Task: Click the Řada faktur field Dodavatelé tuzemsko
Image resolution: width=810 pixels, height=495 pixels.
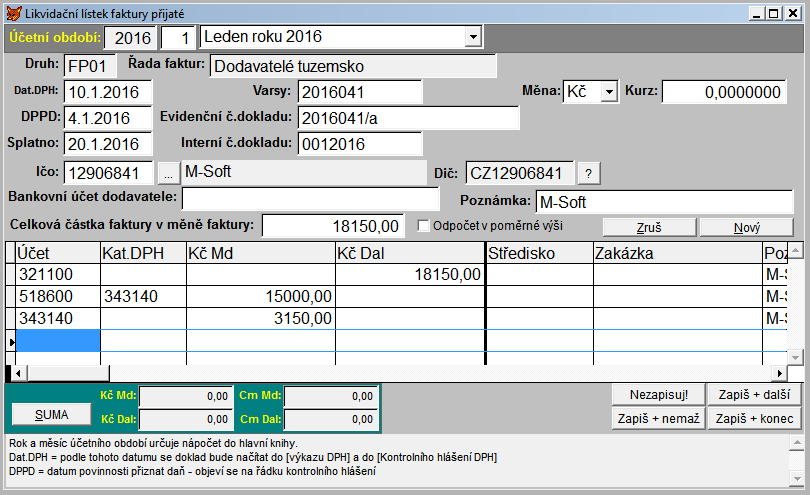Action: (x=353, y=66)
